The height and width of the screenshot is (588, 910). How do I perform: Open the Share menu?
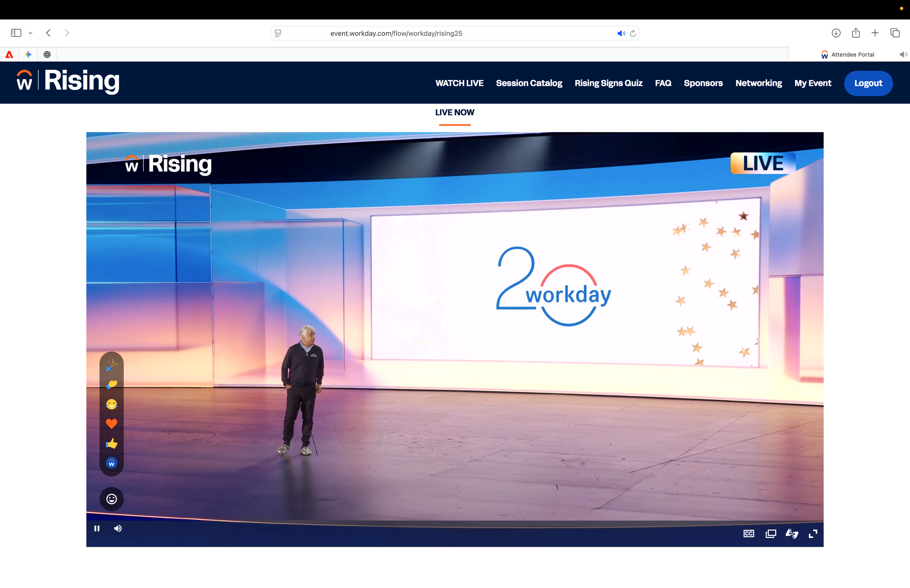click(x=856, y=33)
